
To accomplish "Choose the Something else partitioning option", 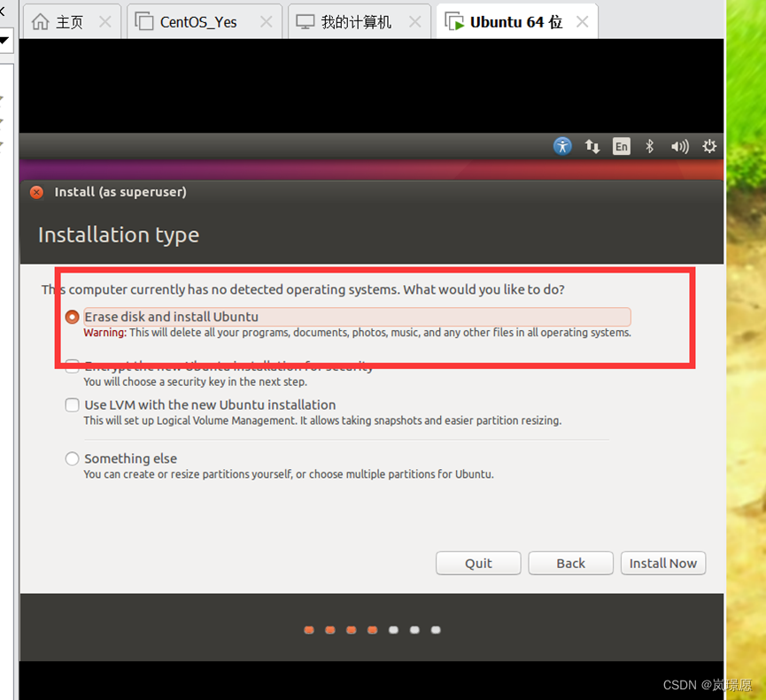I will (72, 458).
